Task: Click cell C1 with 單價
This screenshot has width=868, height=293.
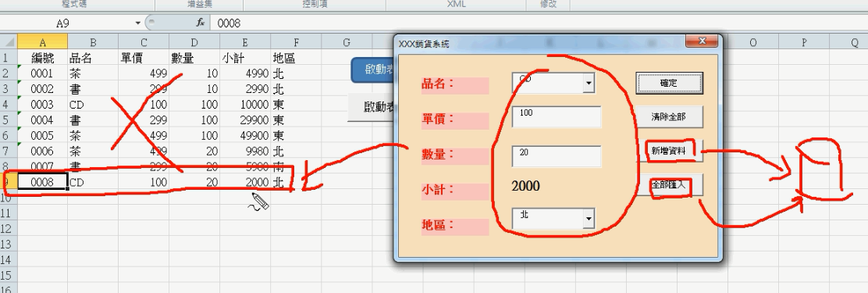Action: pyautogui.click(x=144, y=58)
